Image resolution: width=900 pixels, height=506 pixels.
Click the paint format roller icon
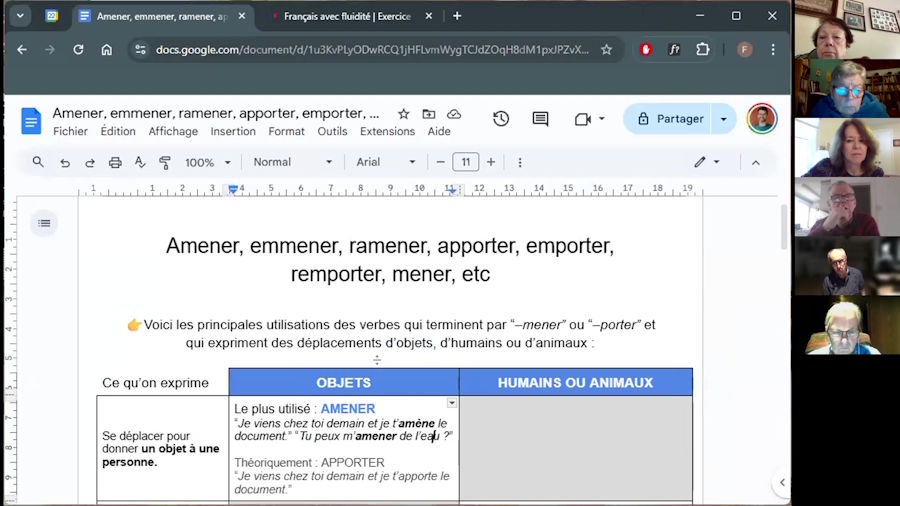pos(165,162)
